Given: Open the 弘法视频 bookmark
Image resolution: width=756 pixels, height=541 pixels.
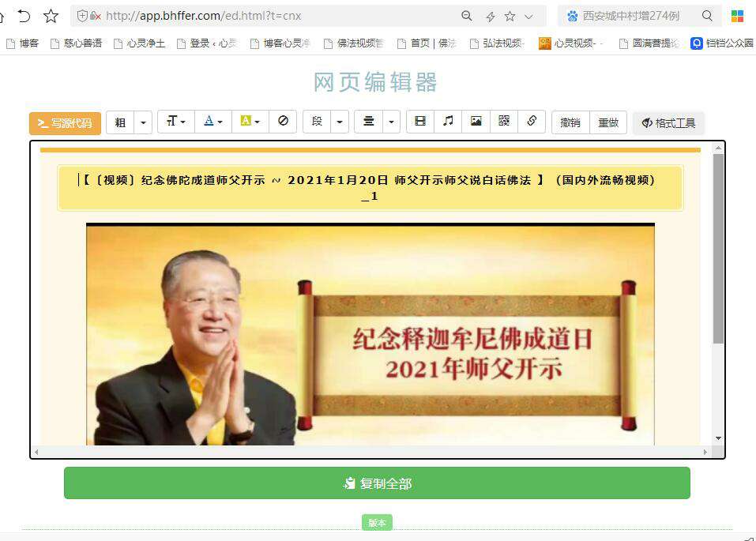Looking at the screenshot, I should click(x=497, y=43).
